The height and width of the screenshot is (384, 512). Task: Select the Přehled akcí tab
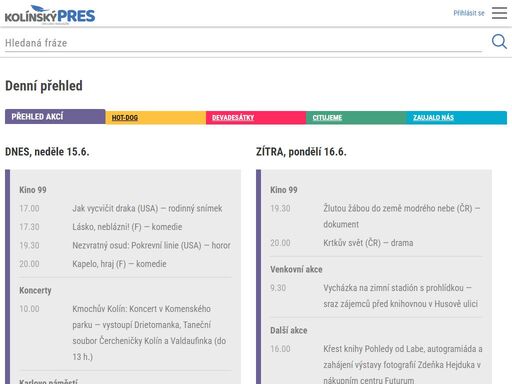(55, 117)
